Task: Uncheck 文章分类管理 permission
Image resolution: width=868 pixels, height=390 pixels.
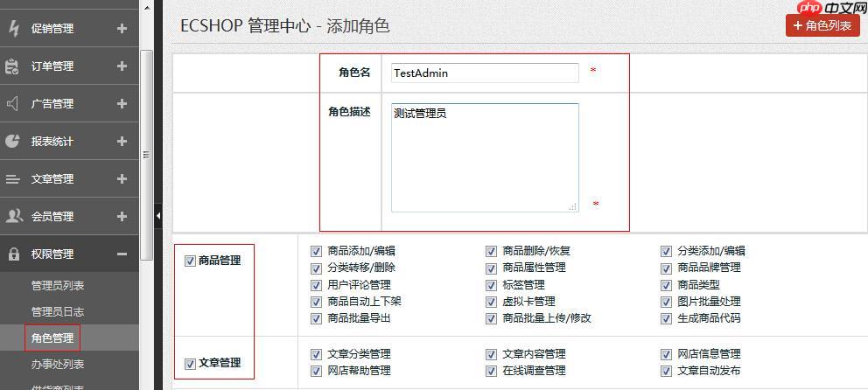Action: click(x=316, y=355)
